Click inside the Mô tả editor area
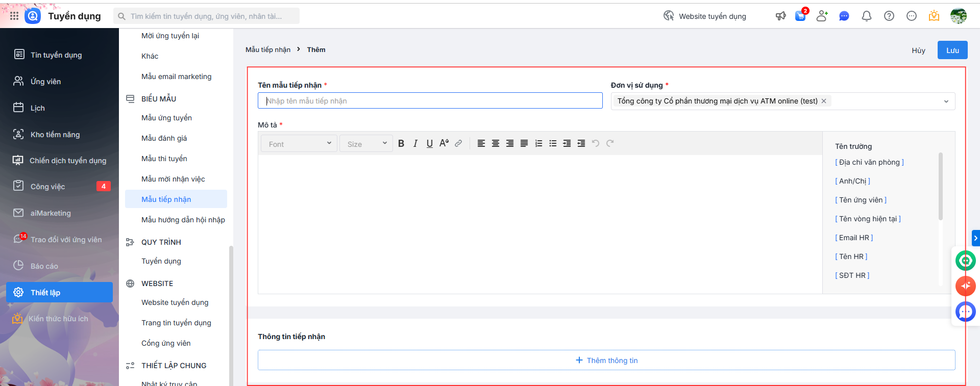The width and height of the screenshot is (980, 386). pyautogui.click(x=540, y=224)
